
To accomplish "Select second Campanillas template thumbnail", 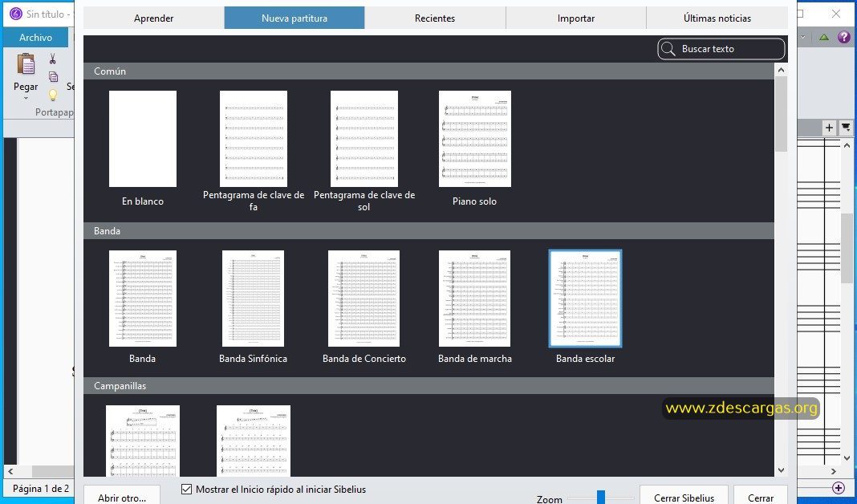I will (x=254, y=440).
